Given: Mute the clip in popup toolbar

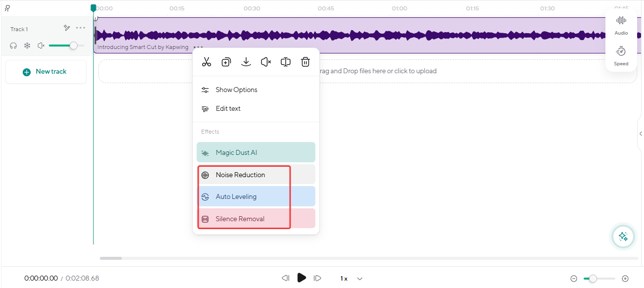Looking at the screenshot, I should pyautogui.click(x=266, y=62).
